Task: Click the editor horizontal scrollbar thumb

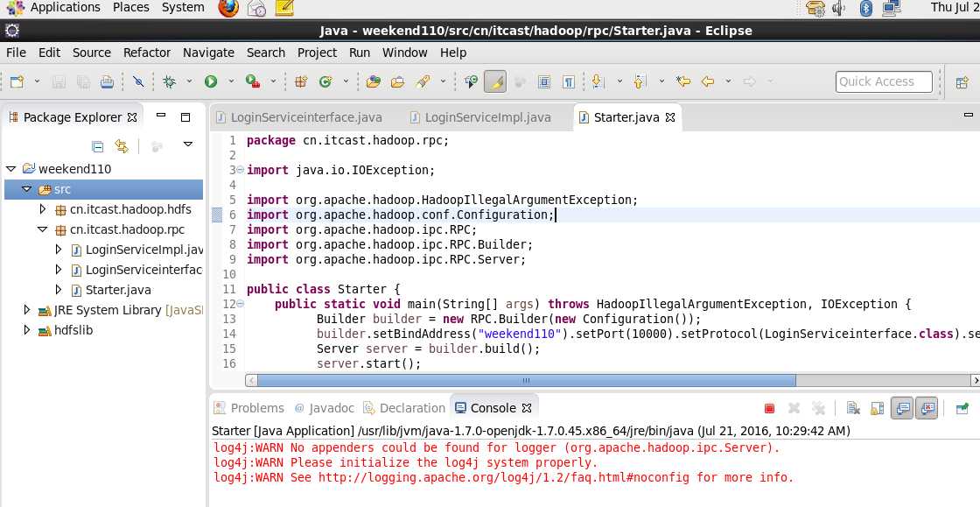Action: coord(526,380)
